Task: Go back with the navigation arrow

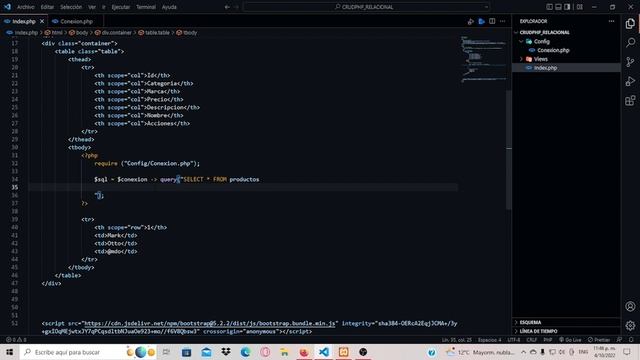Action: click(x=227, y=7)
